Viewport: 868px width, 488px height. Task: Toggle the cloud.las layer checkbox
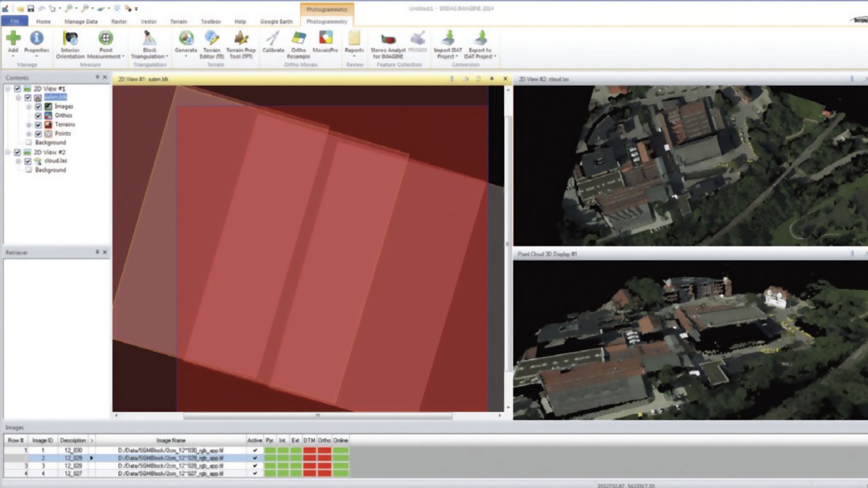click(28, 161)
